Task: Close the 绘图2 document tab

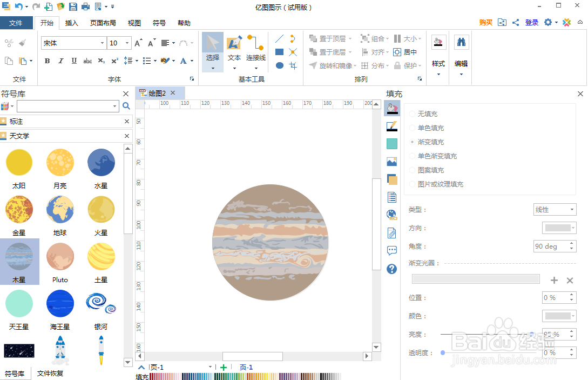Action: 173,93
